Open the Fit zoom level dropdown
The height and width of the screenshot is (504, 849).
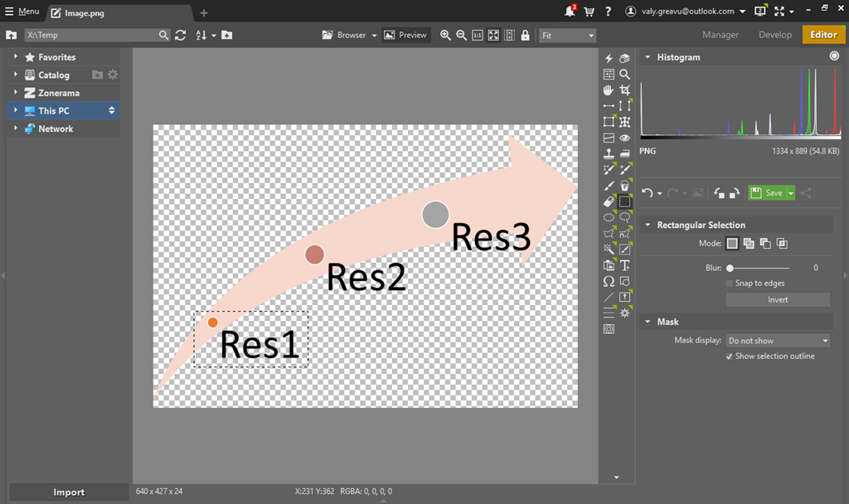(568, 36)
